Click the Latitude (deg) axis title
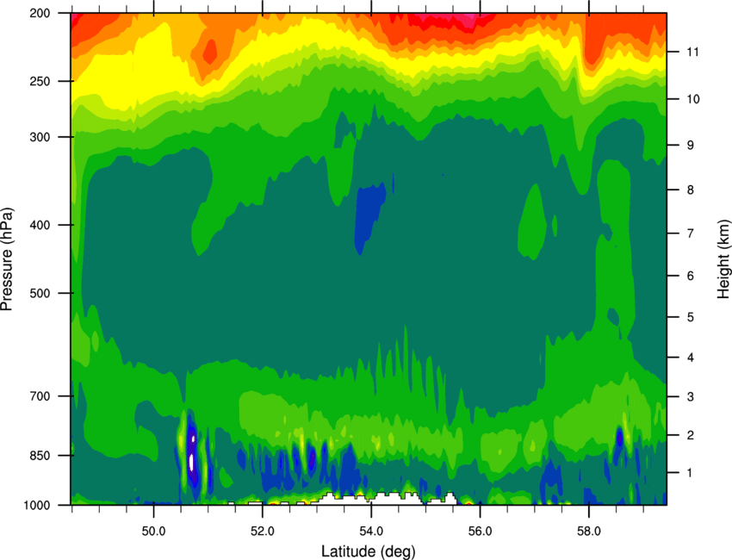The image size is (732, 560). coord(369,551)
